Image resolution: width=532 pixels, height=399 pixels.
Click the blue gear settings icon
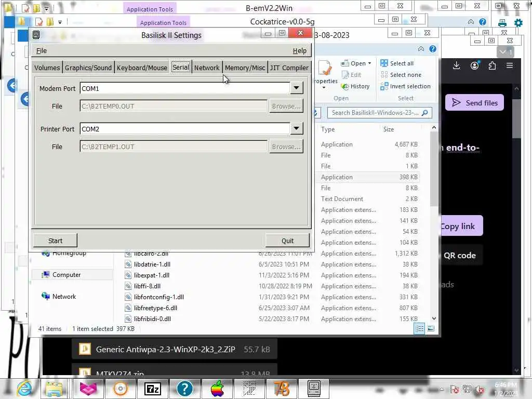(x=518, y=23)
